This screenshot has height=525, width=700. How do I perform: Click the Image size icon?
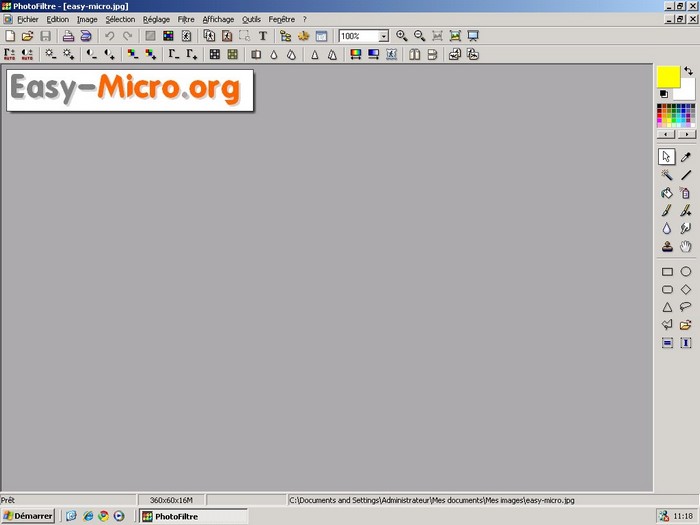coord(209,36)
